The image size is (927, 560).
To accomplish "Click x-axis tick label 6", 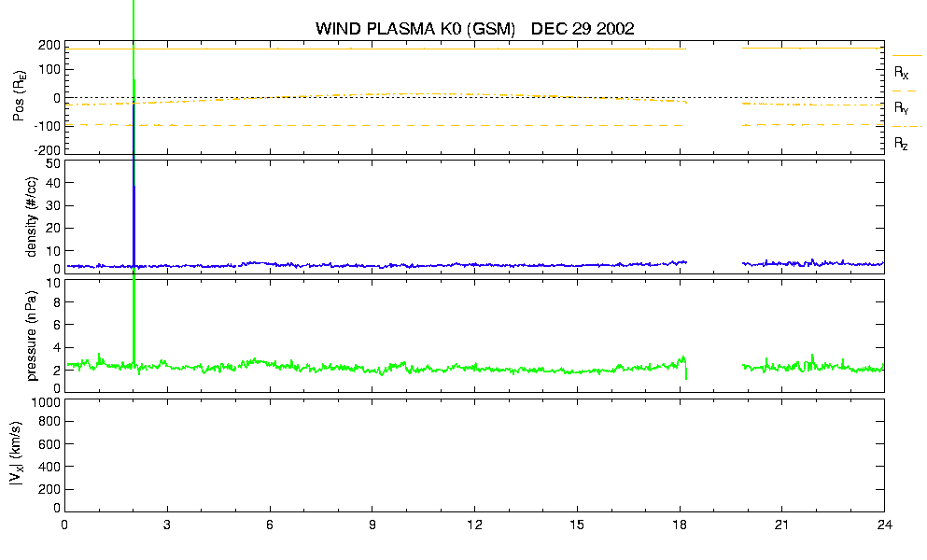I will (270, 525).
